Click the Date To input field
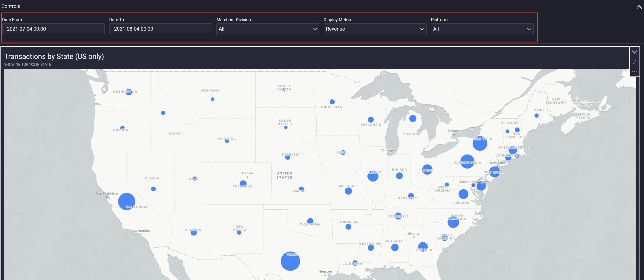 click(161, 29)
